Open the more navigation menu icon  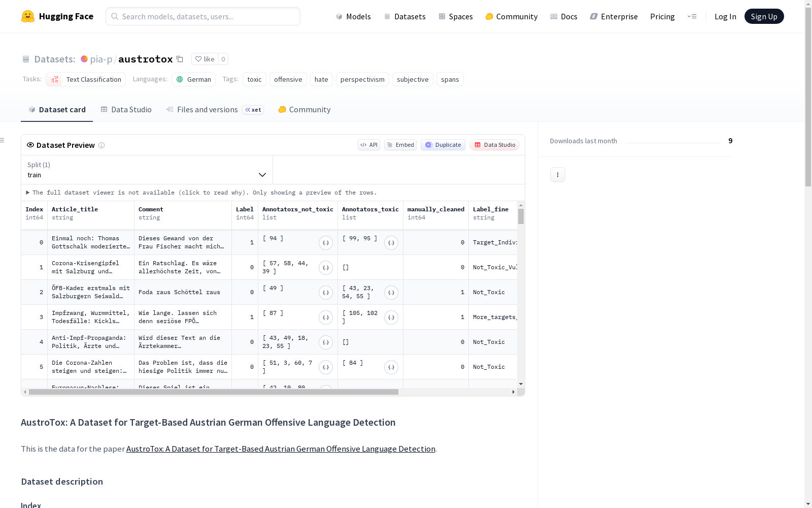[x=692, y=16]
